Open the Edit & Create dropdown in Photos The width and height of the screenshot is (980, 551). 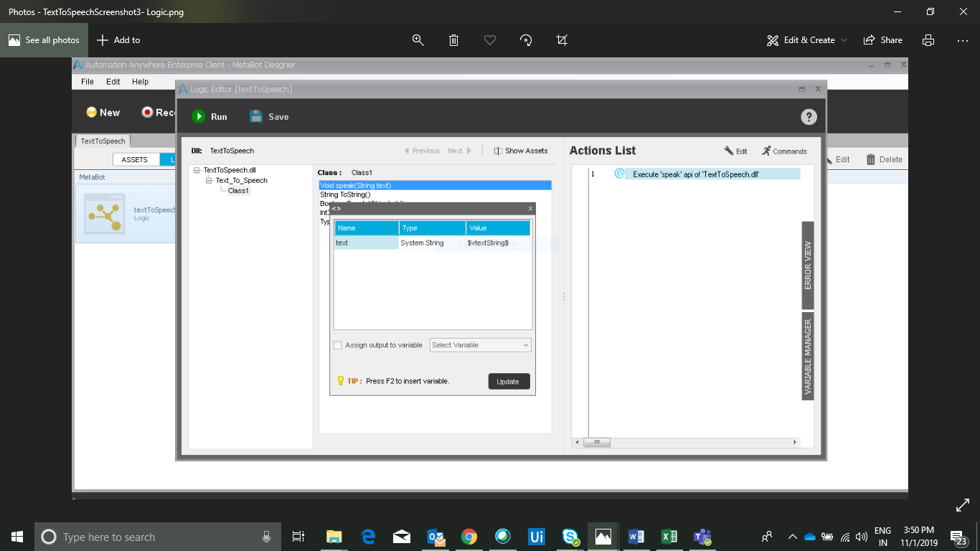click(x=806, y=40)
